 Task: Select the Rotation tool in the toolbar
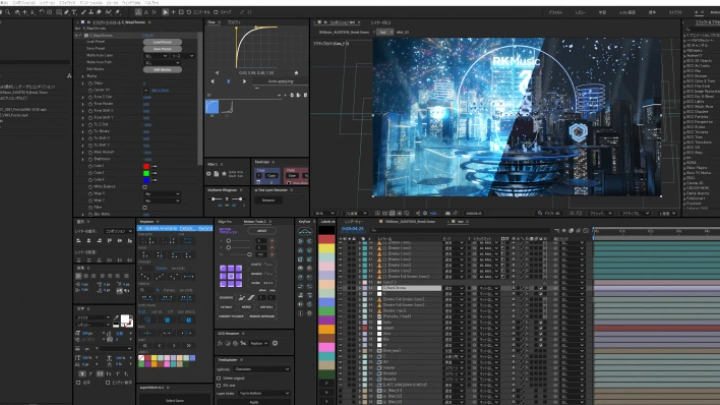point(42,12)
